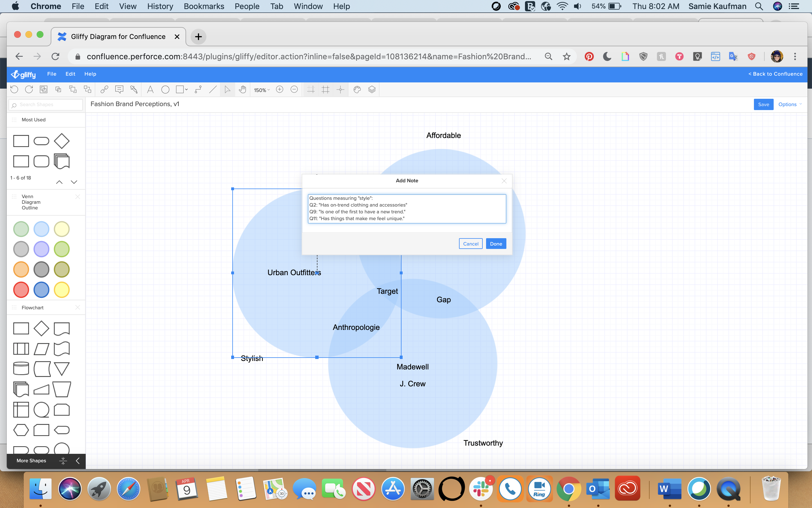This screenshot has width=812, height=508.
Task: Toggle the Show grid button
Action: pyautogui.click(x=311, y=89)
